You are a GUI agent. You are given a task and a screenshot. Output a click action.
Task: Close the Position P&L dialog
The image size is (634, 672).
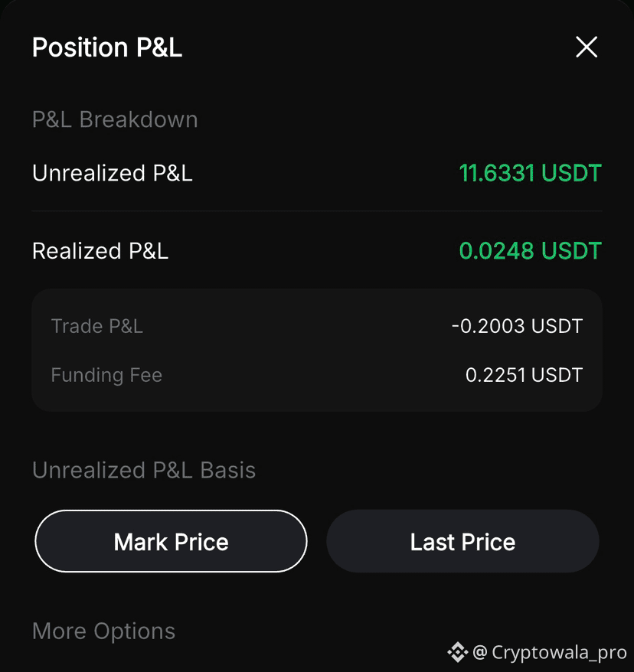click(x=587, y=47)
